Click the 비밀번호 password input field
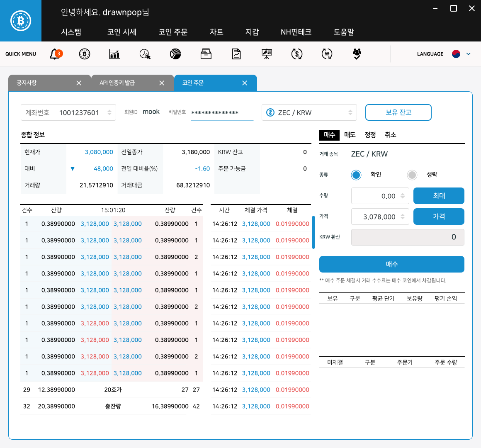 coord(222,113)
